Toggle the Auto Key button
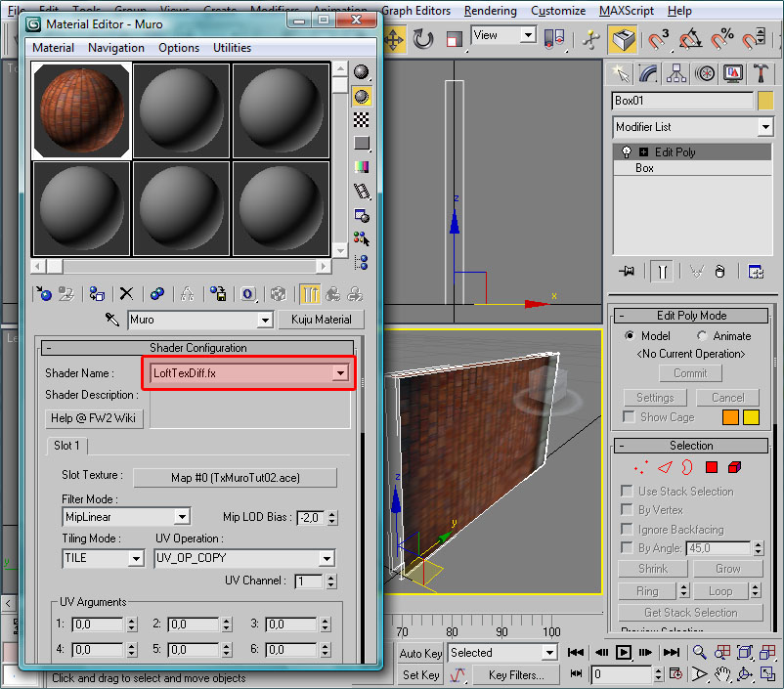The height and width of the screenshot is (689, 784). coord(420,653)
